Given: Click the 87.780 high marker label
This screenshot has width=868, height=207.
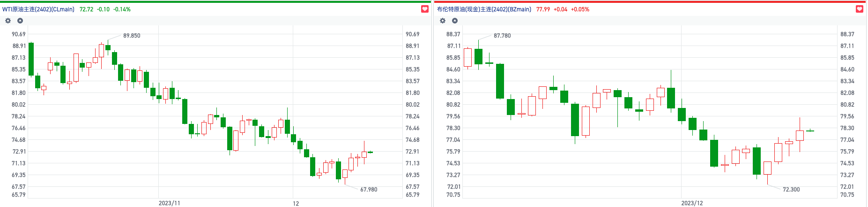Looking at the screenshot, I should [x=502, y=36].
